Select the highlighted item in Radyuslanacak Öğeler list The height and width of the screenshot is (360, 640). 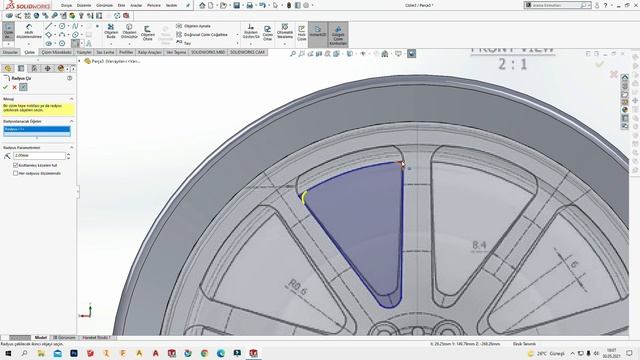(37, 129)
